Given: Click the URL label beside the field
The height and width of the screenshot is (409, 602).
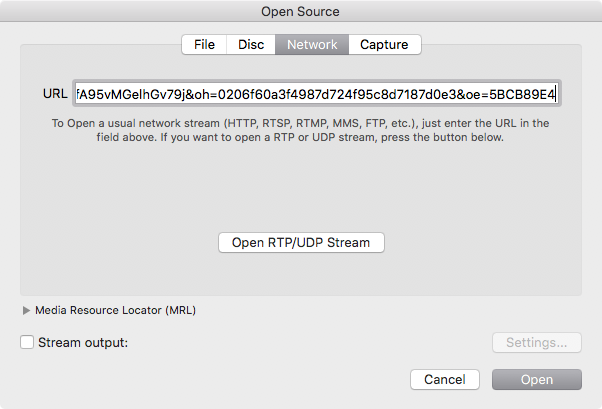Looking at the screenshot, I should (55, 94).
